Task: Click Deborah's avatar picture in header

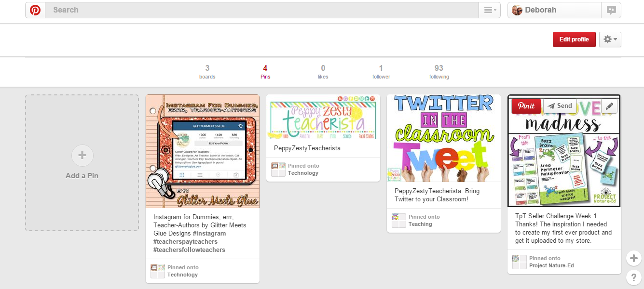Action: click(517, 10)
